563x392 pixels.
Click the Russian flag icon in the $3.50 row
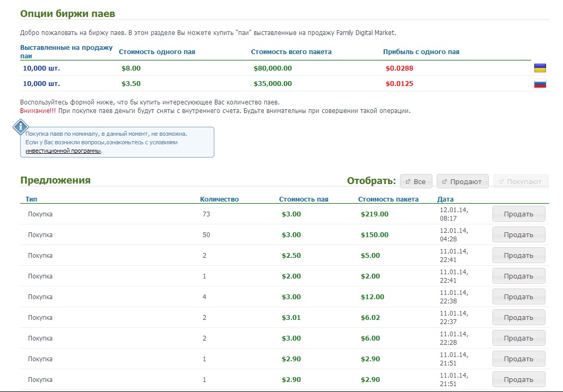click(540, 84)
